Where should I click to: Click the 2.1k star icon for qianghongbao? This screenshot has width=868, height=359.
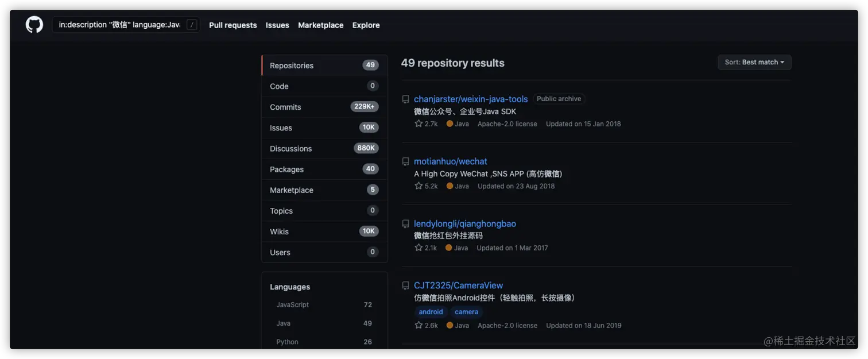pos(418,248)
